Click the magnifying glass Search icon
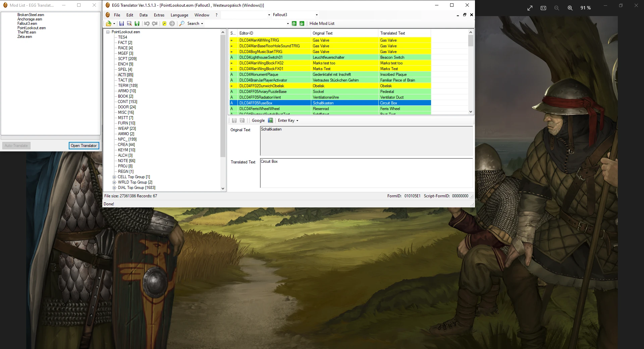The height and width of the screenshot is (349, 644). (182, 23)
